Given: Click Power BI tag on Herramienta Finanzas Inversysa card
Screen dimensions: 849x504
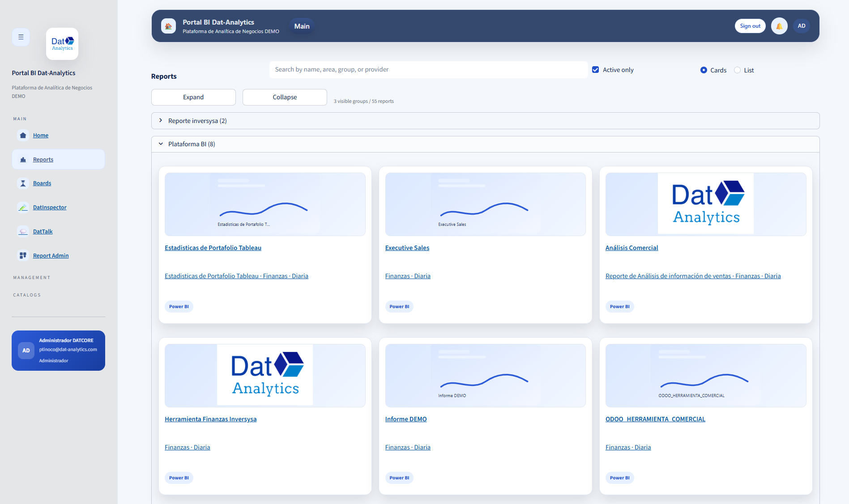Looking at the screenshot, I should click(179, 478).
